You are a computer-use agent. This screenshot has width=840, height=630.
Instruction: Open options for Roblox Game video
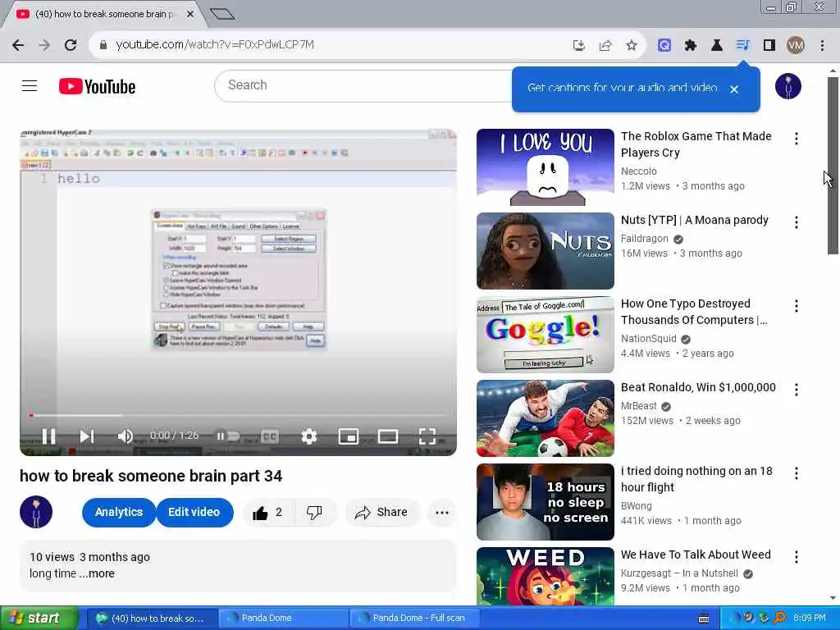[x=797, y=139]
